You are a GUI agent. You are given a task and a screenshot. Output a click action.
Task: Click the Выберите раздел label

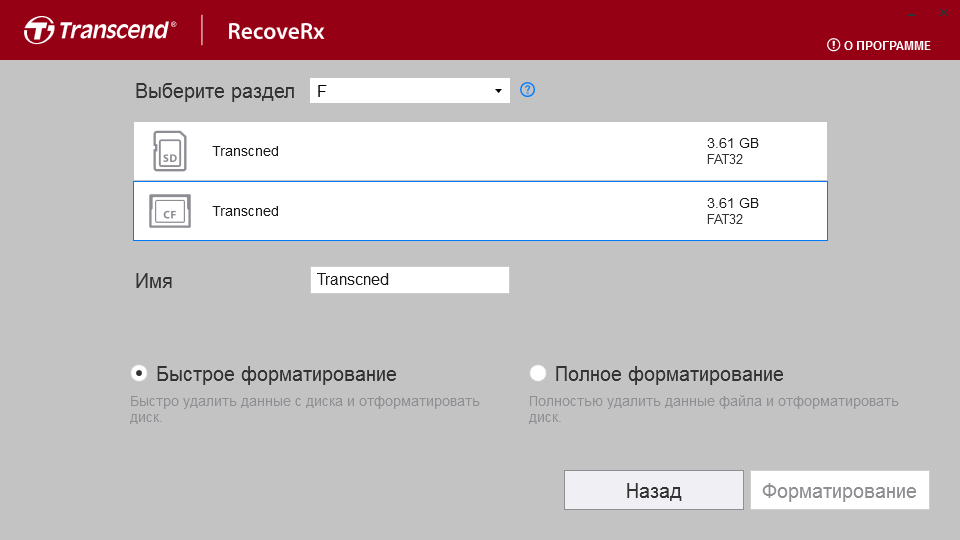214,91
